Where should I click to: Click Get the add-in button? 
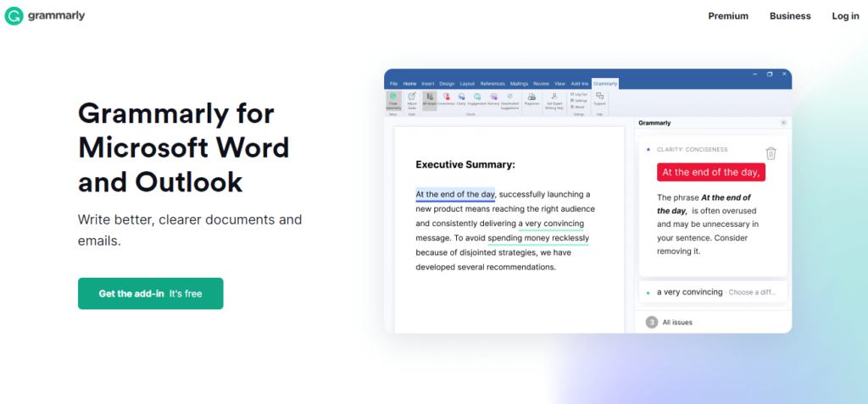[151, 293]
